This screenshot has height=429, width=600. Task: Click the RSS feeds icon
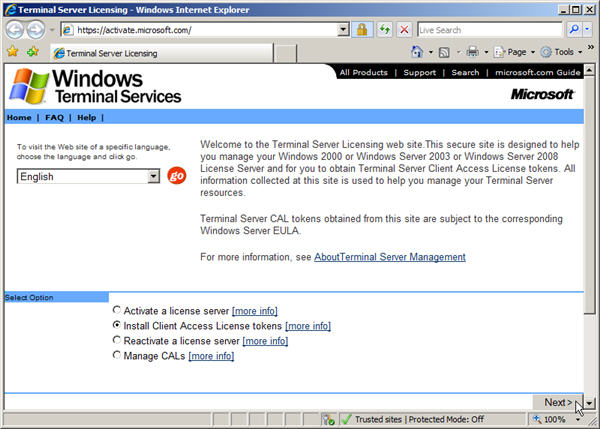pos(444,52)
